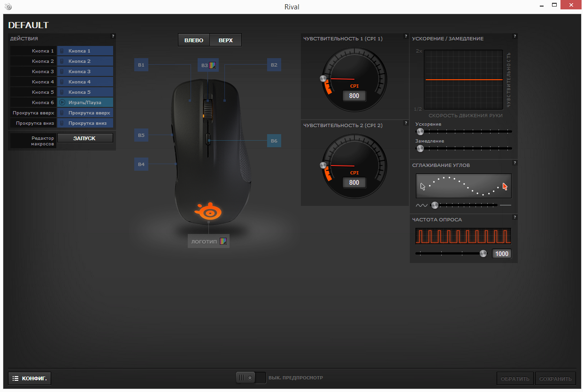
Task: Open assignment for Кнопка 1
Action: (85, 51)
